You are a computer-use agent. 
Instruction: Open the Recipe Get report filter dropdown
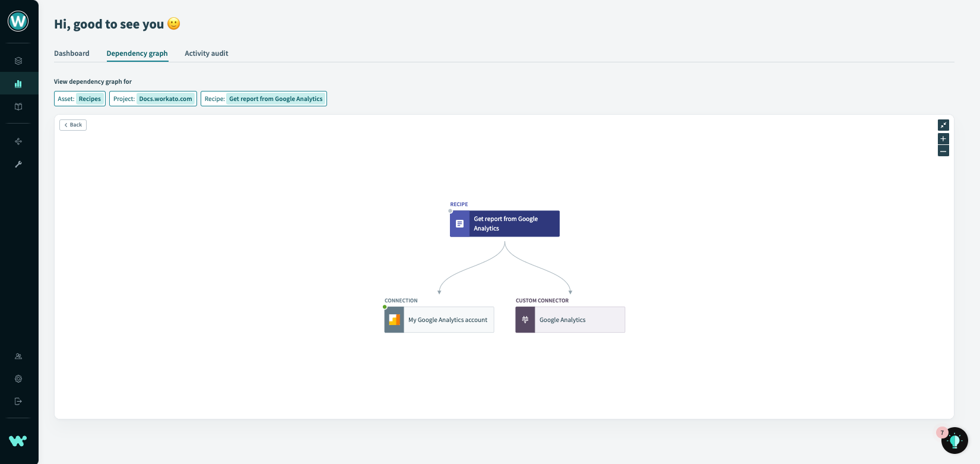tap(264, 99)
